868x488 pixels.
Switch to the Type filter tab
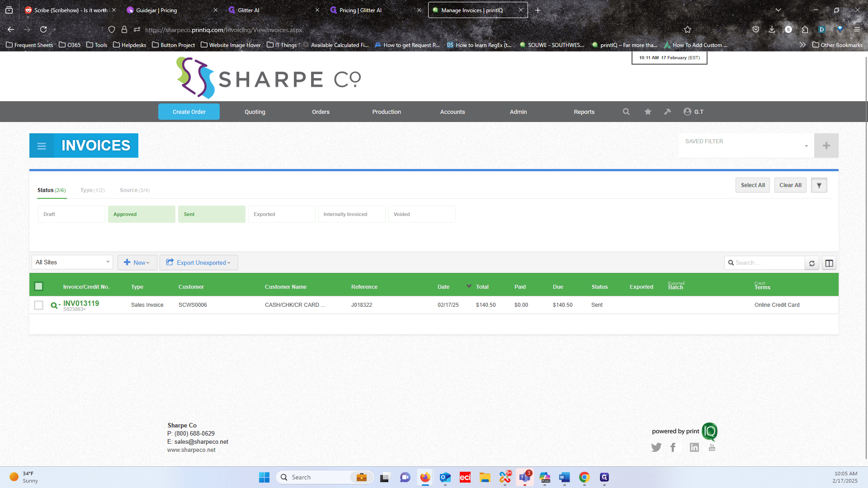point(92,190)
